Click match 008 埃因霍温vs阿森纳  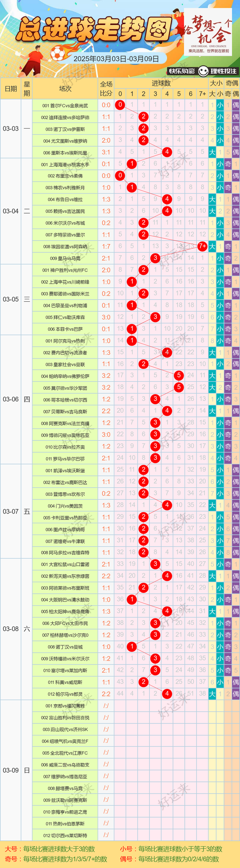[x=65, y=246]
